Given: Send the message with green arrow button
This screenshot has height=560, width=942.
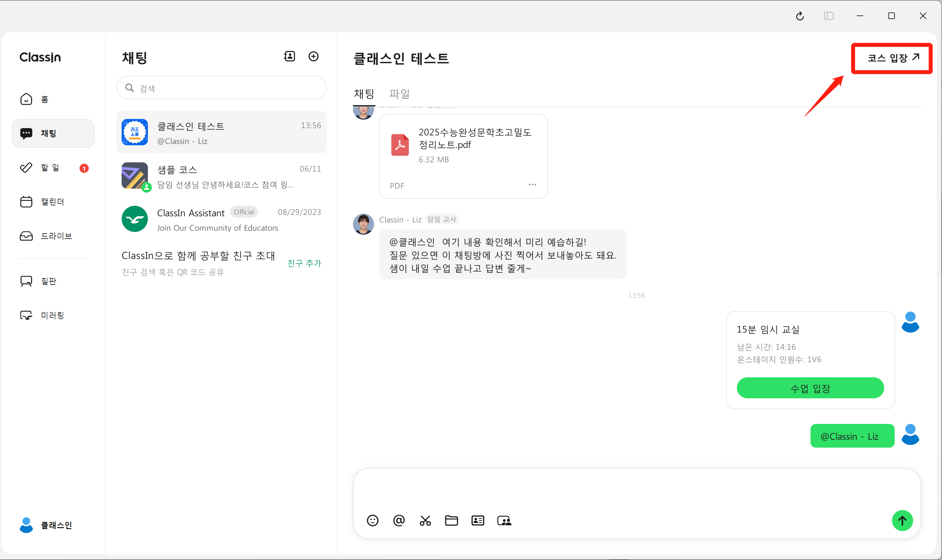Looking at the screenshot, I should tap(902, 521).
